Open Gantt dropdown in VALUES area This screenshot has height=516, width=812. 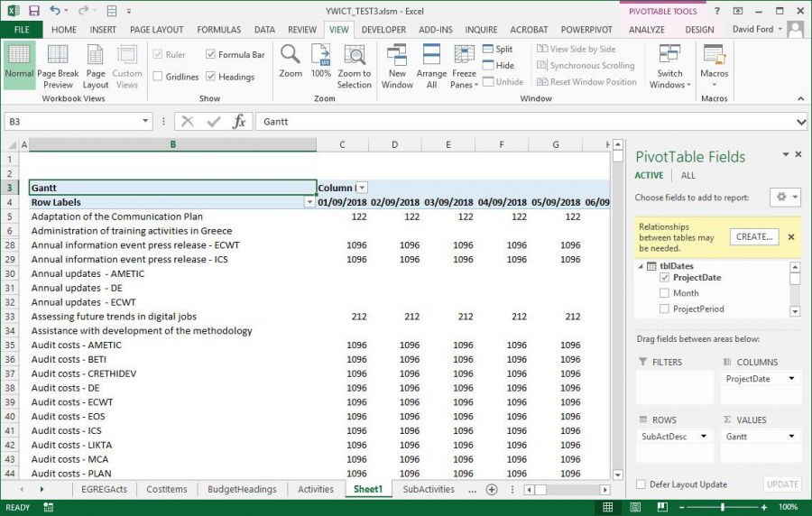[x=791, y=436]
